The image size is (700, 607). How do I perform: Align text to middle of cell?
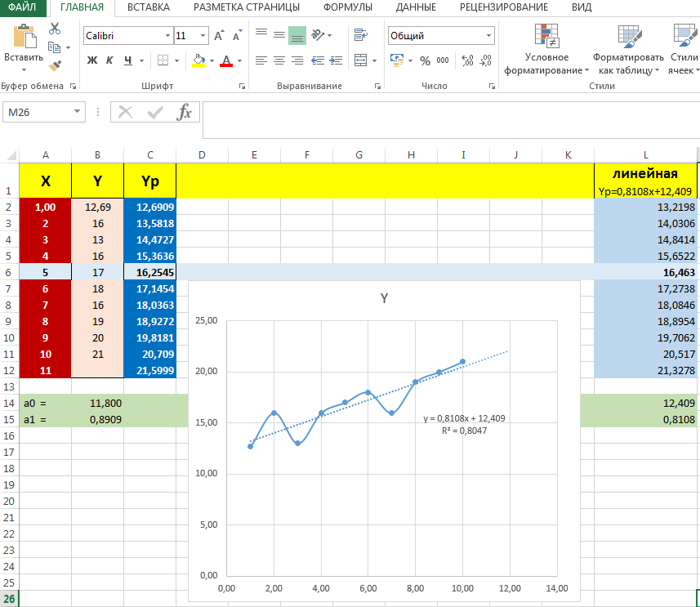click(x=279, y=34)
